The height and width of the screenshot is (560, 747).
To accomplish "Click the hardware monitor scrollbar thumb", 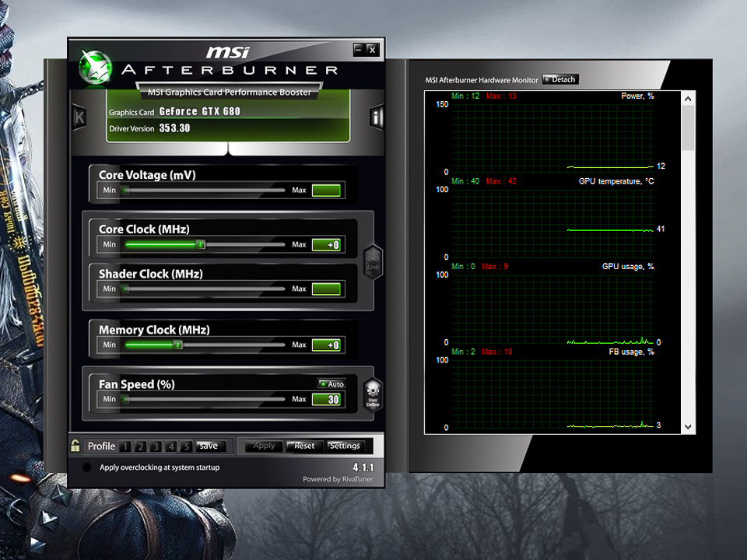I will (x=688, y=128).
